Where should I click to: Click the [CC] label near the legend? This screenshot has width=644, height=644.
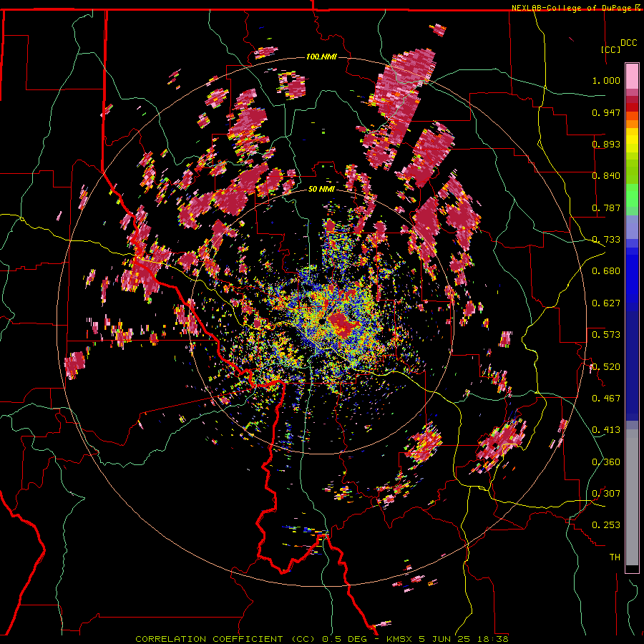point(611,49)
